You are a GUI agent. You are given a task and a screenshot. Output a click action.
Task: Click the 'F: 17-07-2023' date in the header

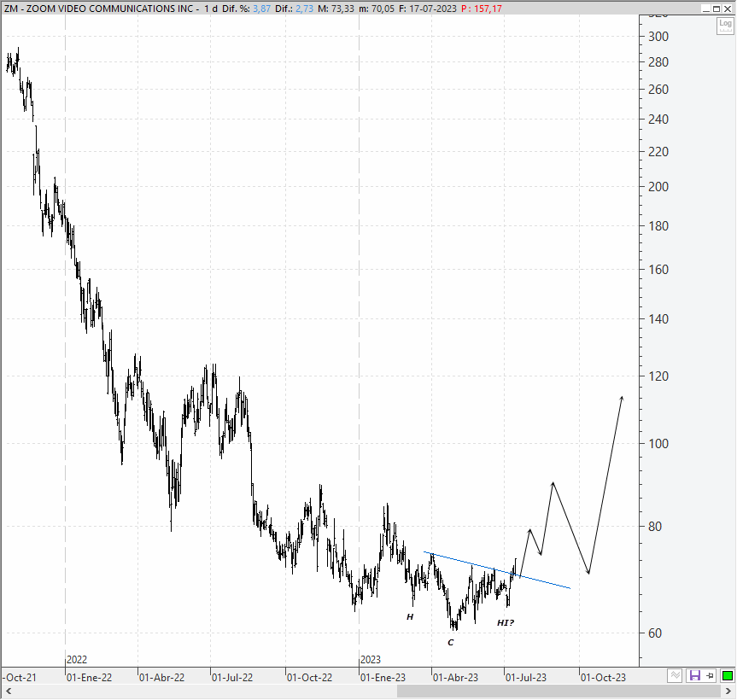[427, 9]
